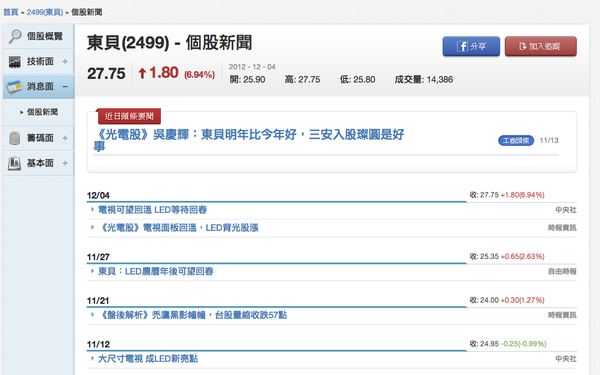This screenshot has height=375, width=600.
Task: Open the 2499(東貝) breadcrumb link
Action: (45, 12)
